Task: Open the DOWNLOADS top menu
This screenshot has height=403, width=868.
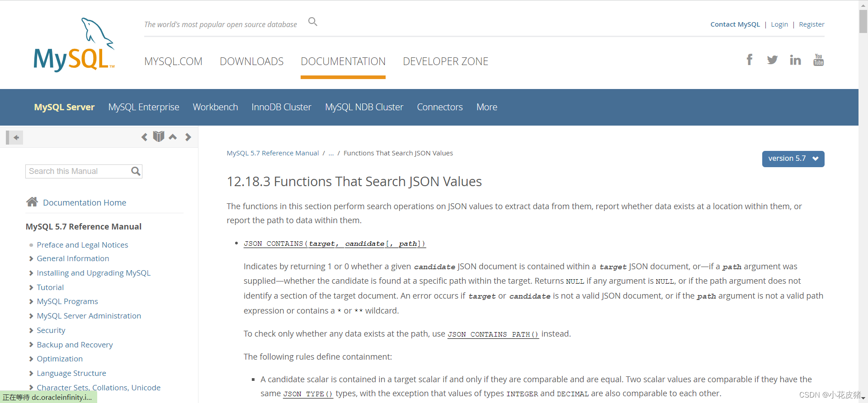Action: pyautogui.click(x=252, y=61)
